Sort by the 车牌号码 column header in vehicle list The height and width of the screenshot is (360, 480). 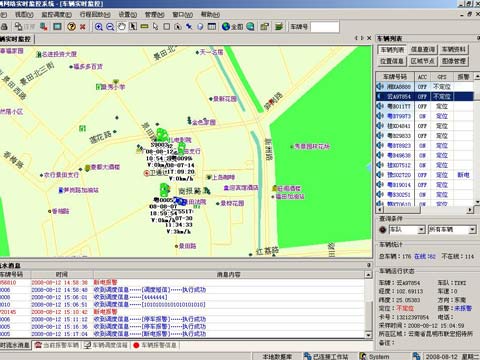pyautogui.click(x=395, y=77)
